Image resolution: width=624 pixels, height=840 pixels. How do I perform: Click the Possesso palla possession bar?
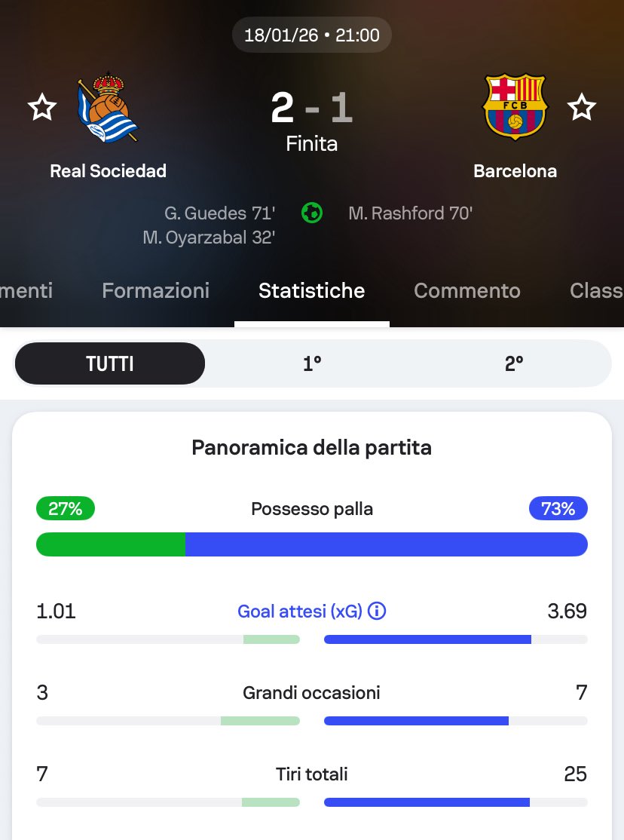(x=312, y=544)
